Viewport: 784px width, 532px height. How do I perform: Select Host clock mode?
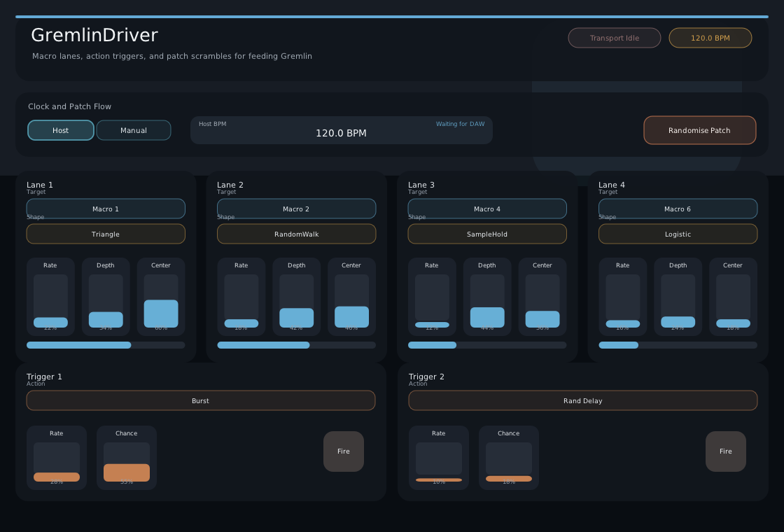[x=60, y=130]
